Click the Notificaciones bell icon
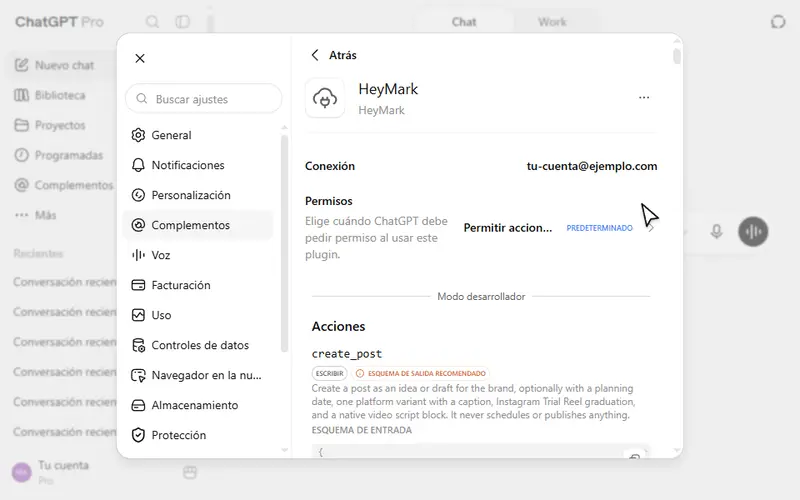Screen dimensions: 800x500 138,165
